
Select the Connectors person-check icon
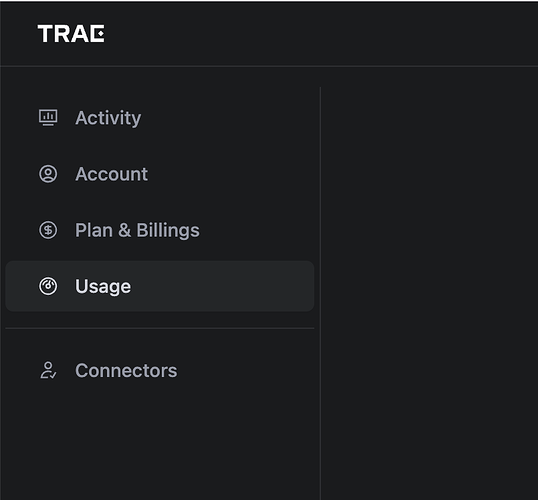pyautogui.click(x=48, y=370)
